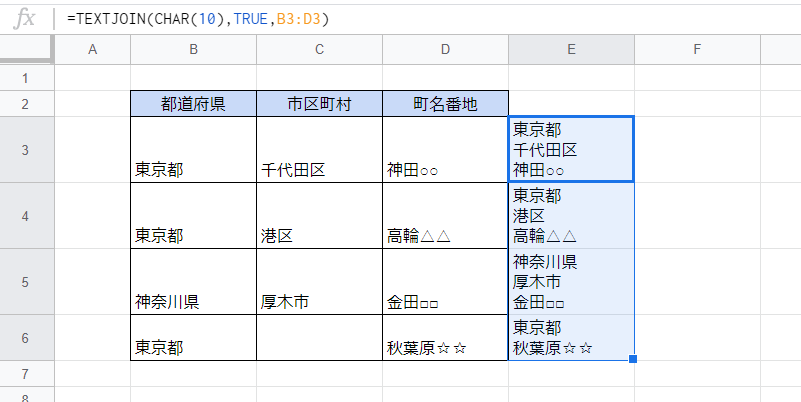801x402 pixels.
Task: Click the fx formula icon
Action: click(24, 19)
